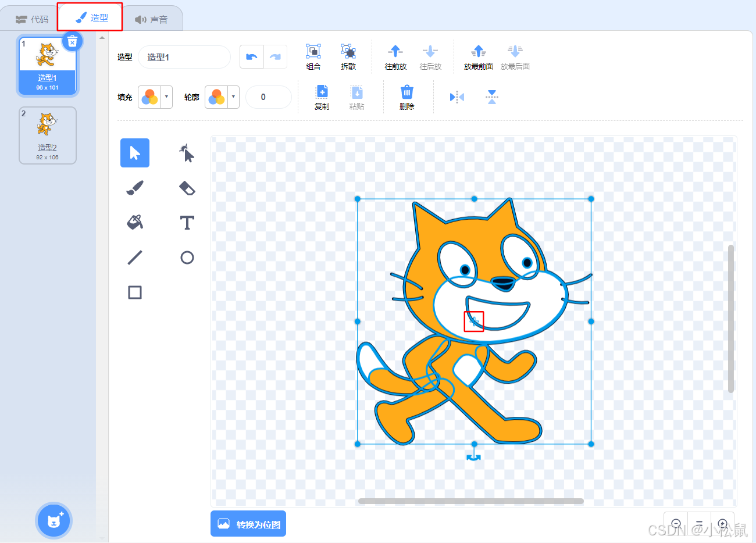The height and width of the screenshot is (543, 756).
Task: Move selection forward with 往前放
Action: tap(395, 57)
